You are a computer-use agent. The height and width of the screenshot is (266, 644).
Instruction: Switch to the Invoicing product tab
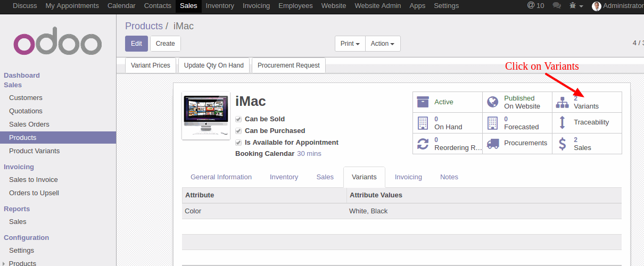coord(408,177)
